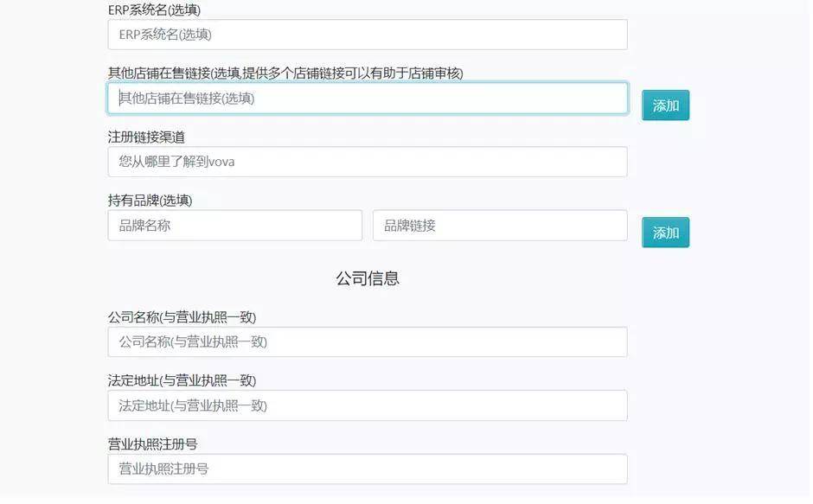Screen dimensions: 813x504
Task: Click the 注册链接渠道 label
Action: tap(146, 137)
